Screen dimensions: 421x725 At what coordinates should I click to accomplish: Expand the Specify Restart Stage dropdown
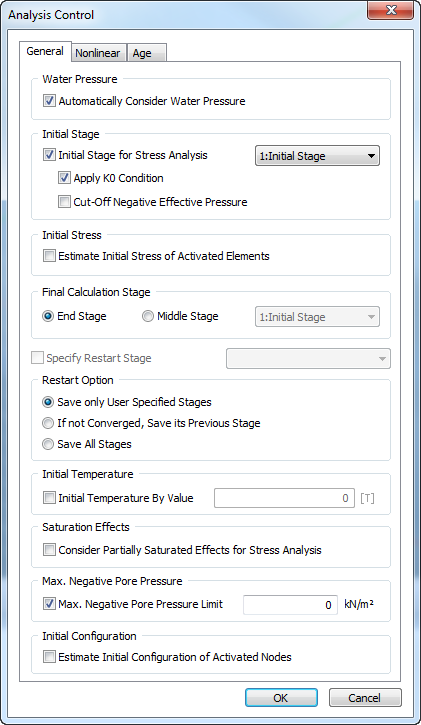click(x=308, y=358)
